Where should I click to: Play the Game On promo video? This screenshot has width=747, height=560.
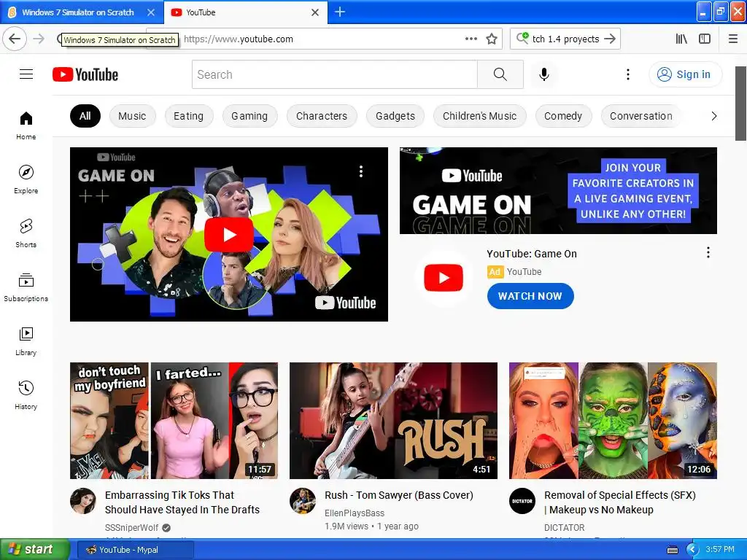pos(228,234)
